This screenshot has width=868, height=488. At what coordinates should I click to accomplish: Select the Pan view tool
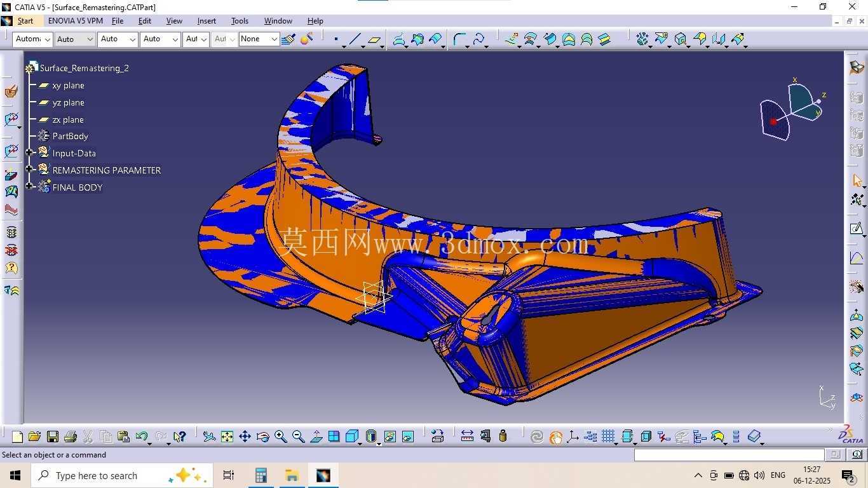[x=245, y=437]
